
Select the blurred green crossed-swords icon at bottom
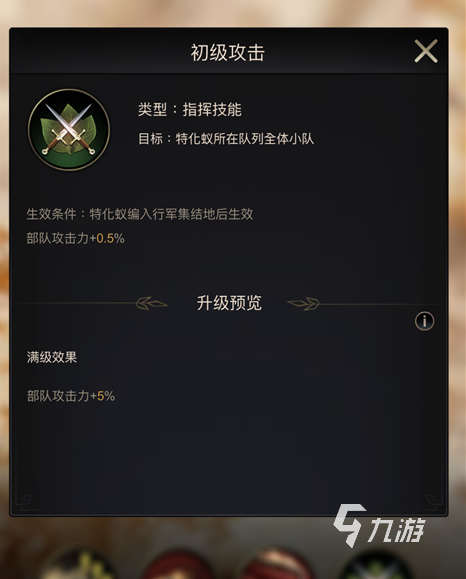point(375,564)
